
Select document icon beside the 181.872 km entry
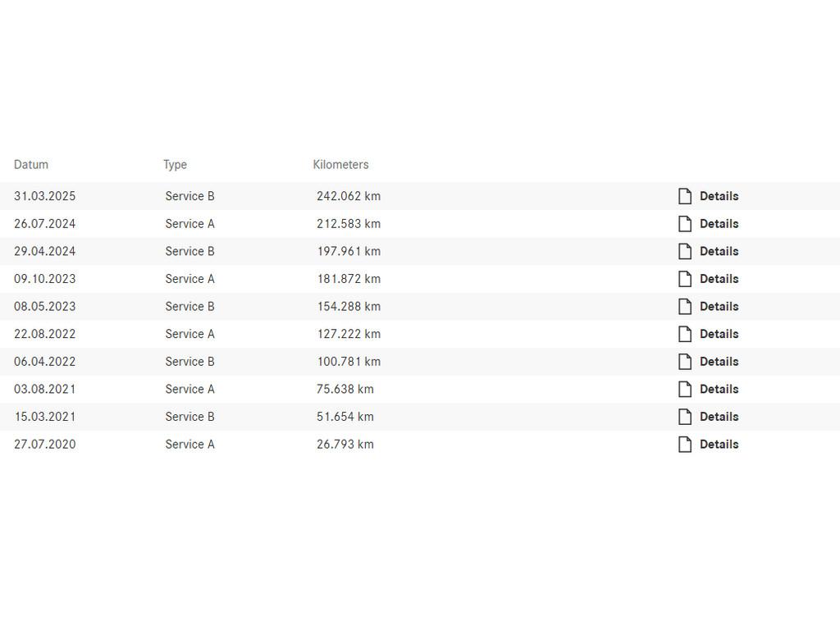click(x=685, y=279)
